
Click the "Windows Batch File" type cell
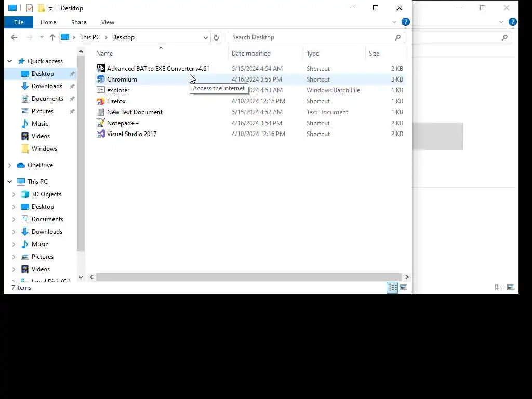click(333, 90)
